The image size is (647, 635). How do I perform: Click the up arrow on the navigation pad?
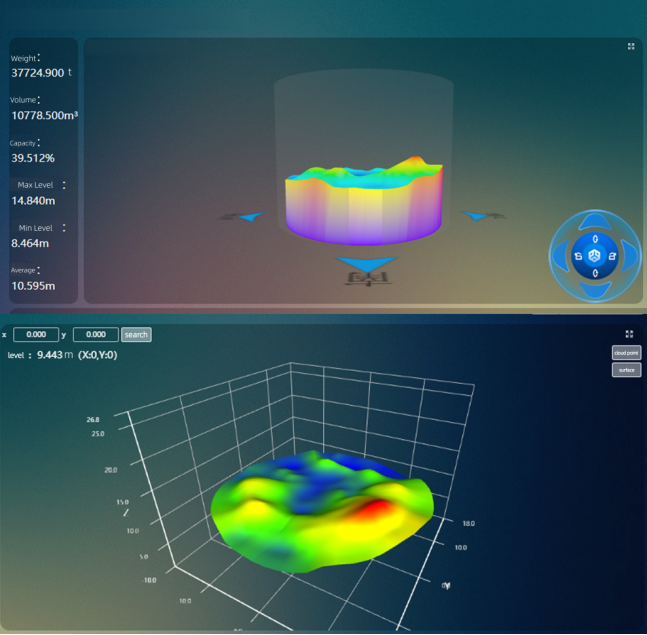[x=595, y=222]
